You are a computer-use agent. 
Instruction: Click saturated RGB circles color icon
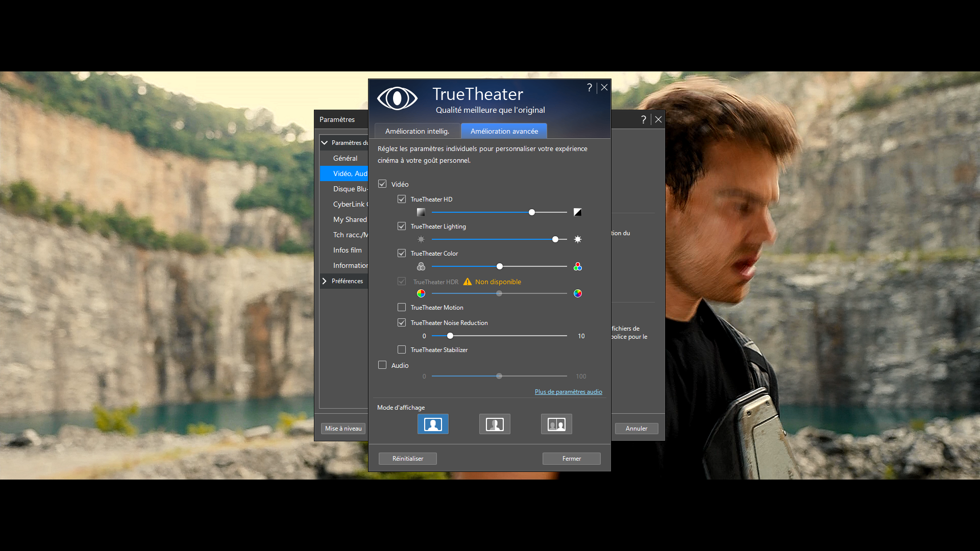[x=578, y=266]
